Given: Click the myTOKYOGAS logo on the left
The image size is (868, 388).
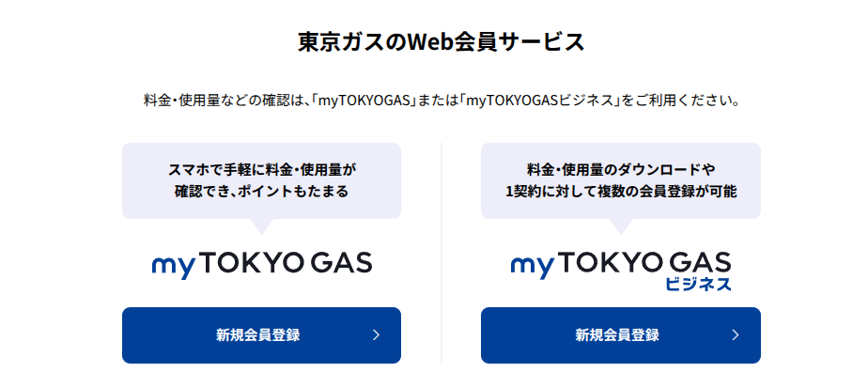Looking at the screenshot, I should [261, 264].
